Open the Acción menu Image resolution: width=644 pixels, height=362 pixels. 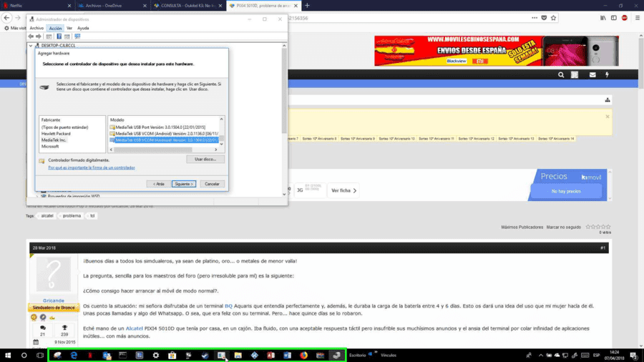point(55,28)
